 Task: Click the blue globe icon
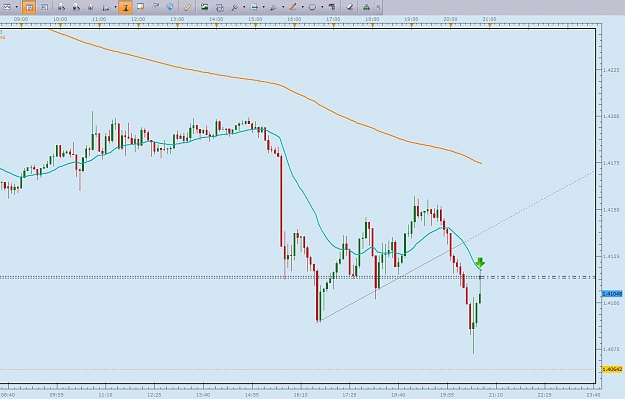(x=170, y=7)
